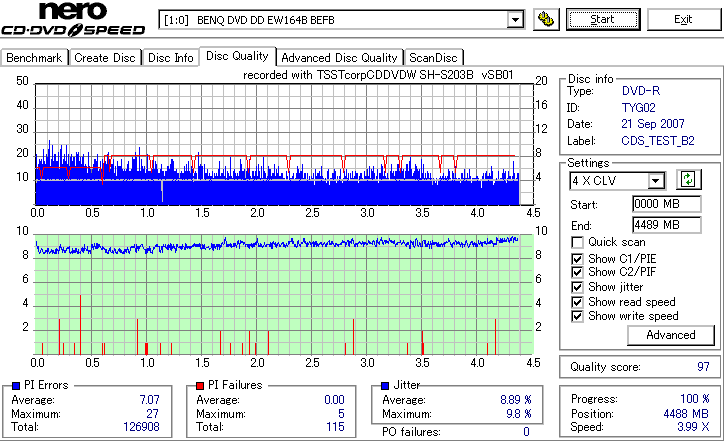Uncheck Show write speed option

577,317
